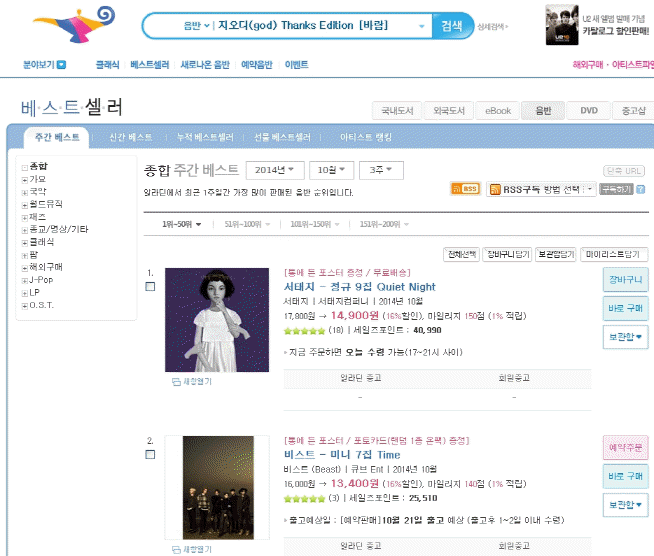654x556 pixels.
Task: Select the 국내도서 bestseller tab
Action: pos(397,111)
